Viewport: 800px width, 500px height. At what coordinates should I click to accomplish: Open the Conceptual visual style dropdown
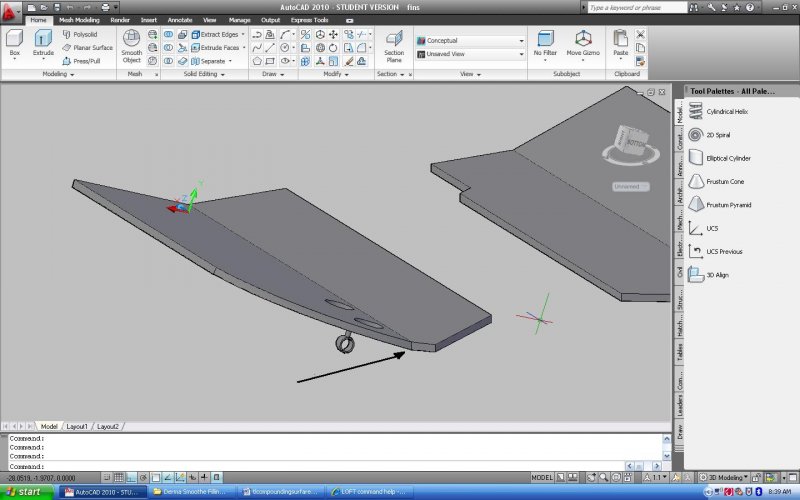[469, 41]
